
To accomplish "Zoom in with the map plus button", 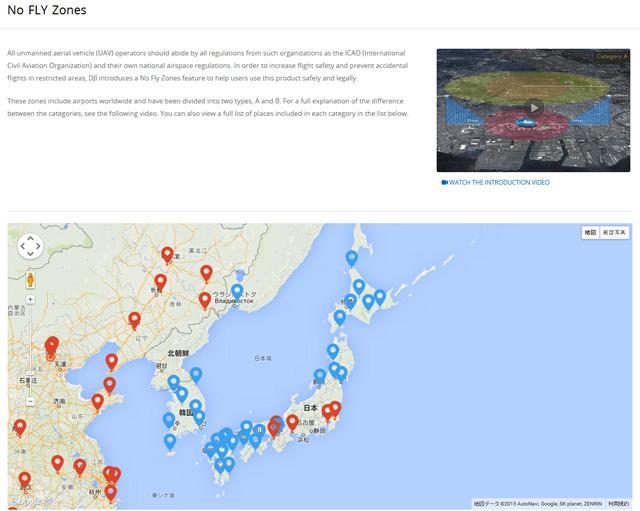I will [x=30, y=300].
